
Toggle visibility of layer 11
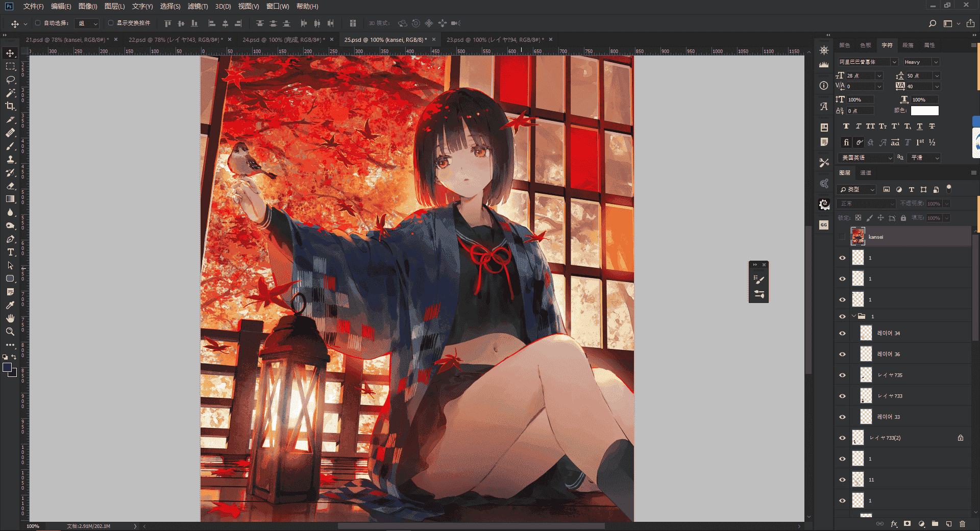[x=842, y=479]
